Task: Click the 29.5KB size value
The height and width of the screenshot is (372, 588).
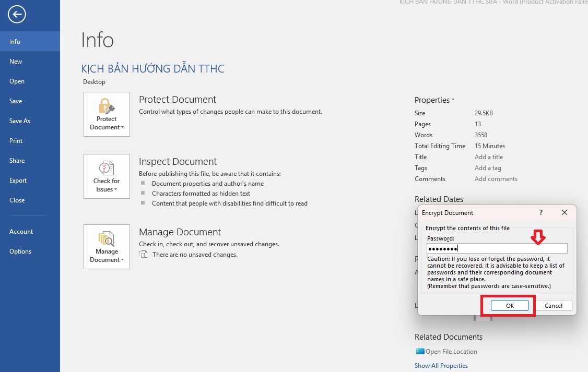Action: [484, 113]
